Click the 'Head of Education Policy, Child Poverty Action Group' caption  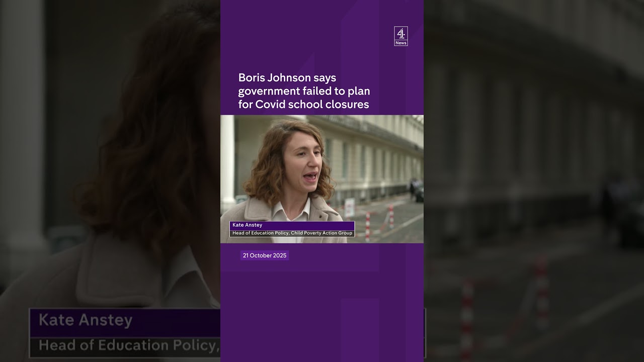coord(292,233)
